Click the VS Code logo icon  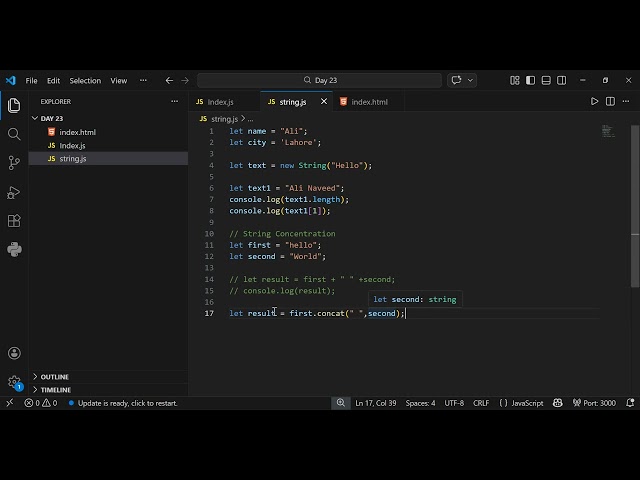pyautogui.click(x=11, y=80)
